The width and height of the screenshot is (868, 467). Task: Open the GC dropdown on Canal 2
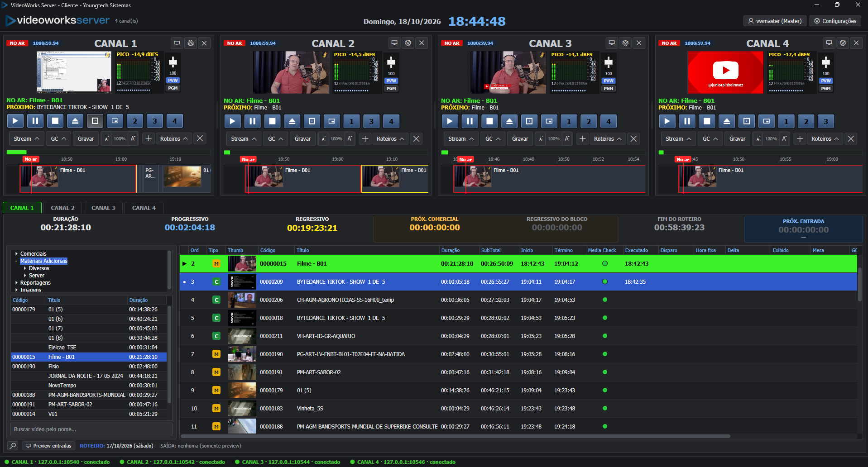pyautogui.click(x=276, y=139)
